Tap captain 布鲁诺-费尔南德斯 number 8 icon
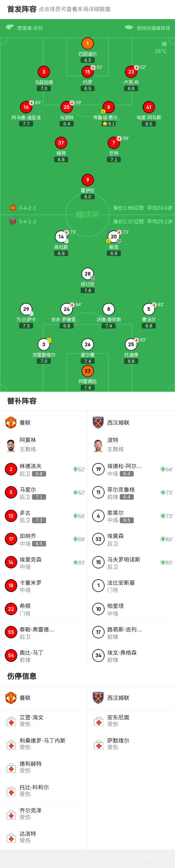The image size is (175, 868). click(108, 107)
